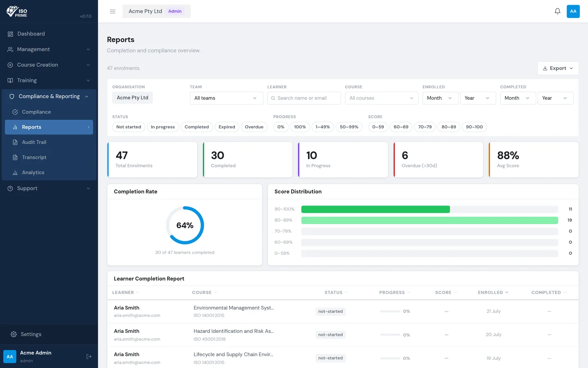Screen dimensions: 588x368
Task: Toggle the 90–100 score filter
Action: 474,127
